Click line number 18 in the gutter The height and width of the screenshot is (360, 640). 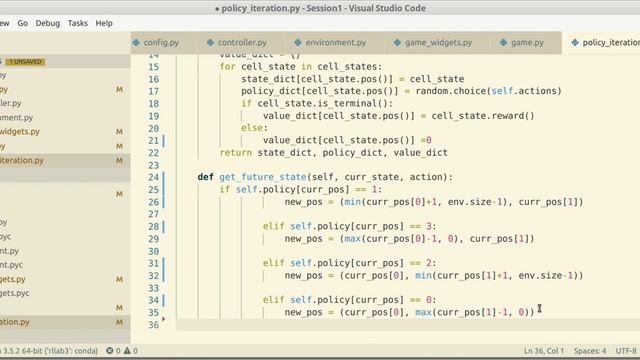[x=153, y=104]
